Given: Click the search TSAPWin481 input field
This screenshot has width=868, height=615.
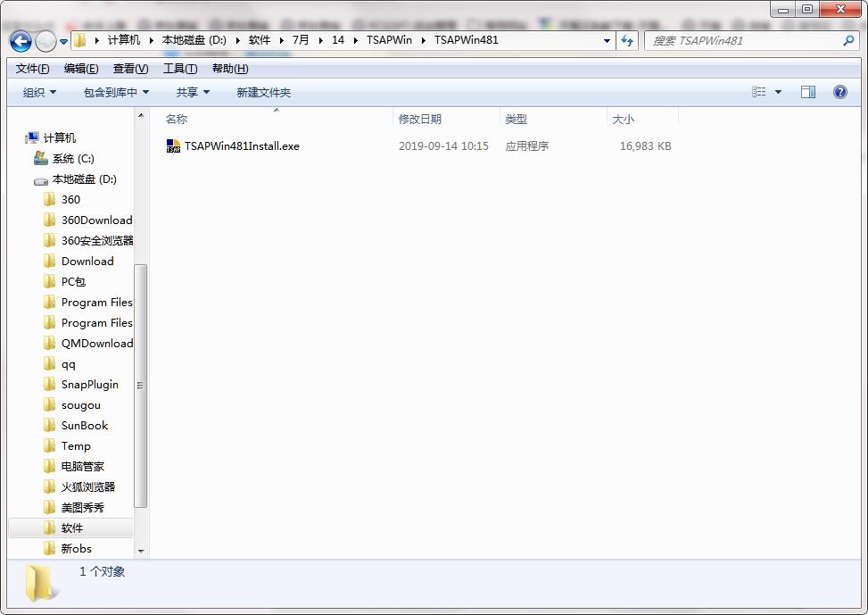Looking at the screenshot, I should 740,40.
